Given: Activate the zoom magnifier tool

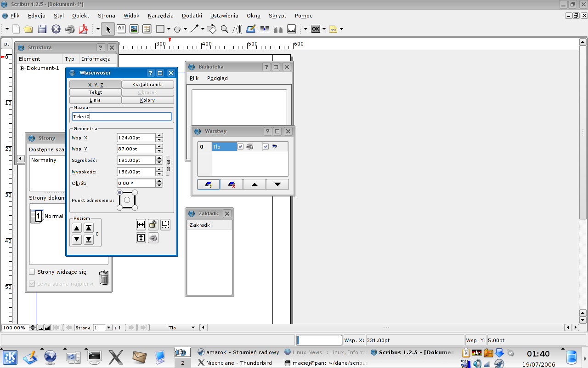Looking at the screenshot, I should tap(225, 29).
